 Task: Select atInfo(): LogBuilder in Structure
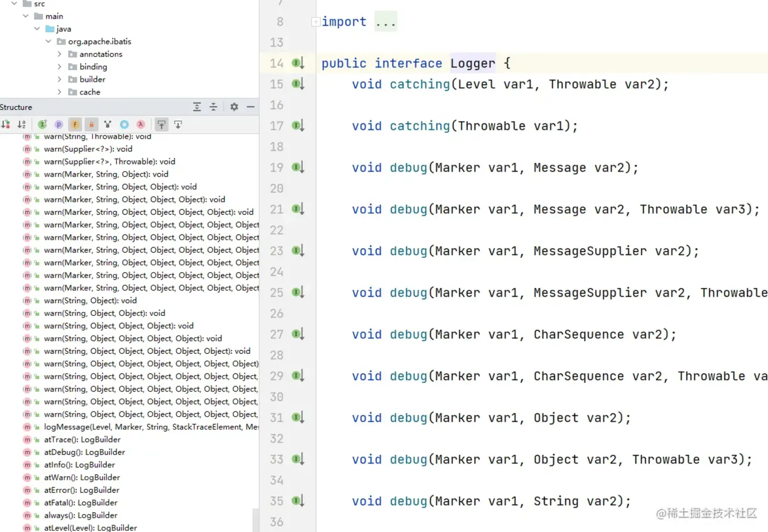(80, 465)
